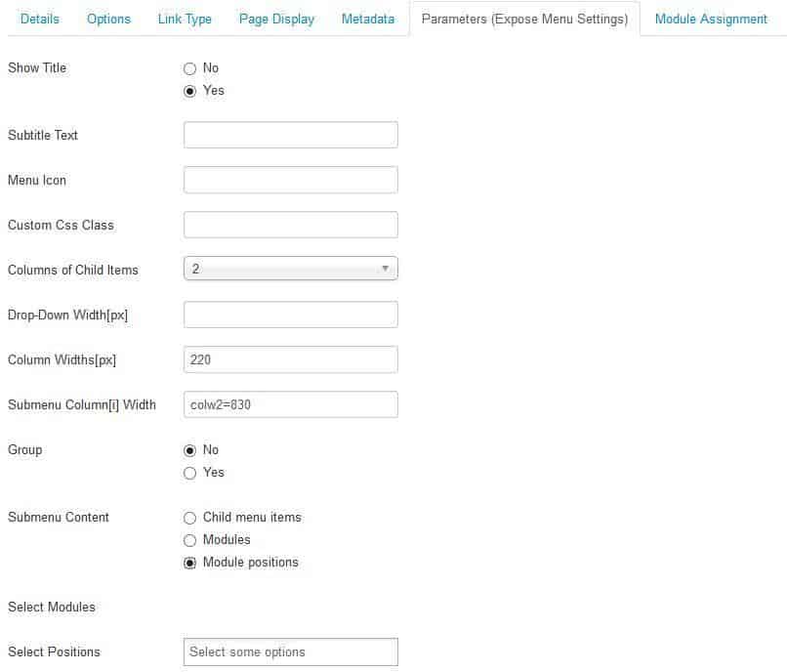Viewport: 787px width, 672px height.
Task: Focus the Menu Icon text field
Action: [290, 180]
